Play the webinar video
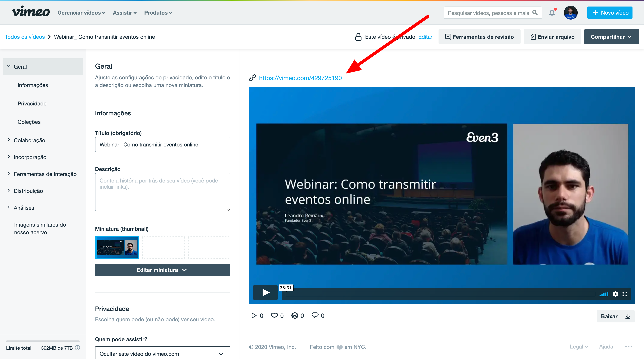The height and width of the screenshot is (360, 644). (x=265, y=293)
